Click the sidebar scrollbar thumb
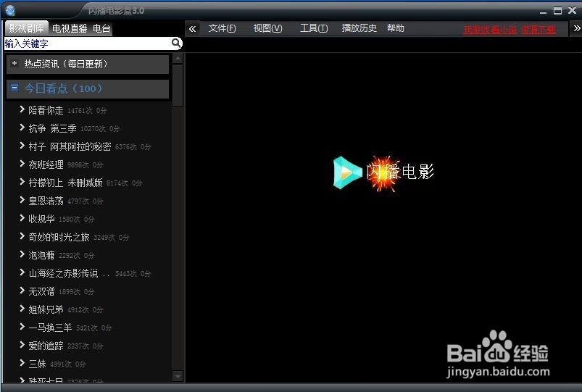 pyautogui.click(x=178, y=86)
